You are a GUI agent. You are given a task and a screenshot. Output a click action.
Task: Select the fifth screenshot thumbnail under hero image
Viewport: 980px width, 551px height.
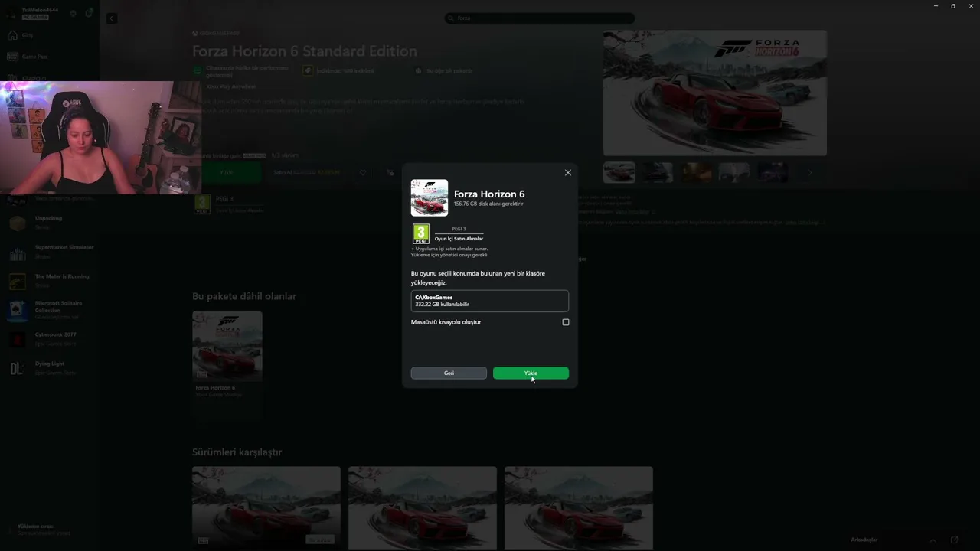[x=772, y=172]
